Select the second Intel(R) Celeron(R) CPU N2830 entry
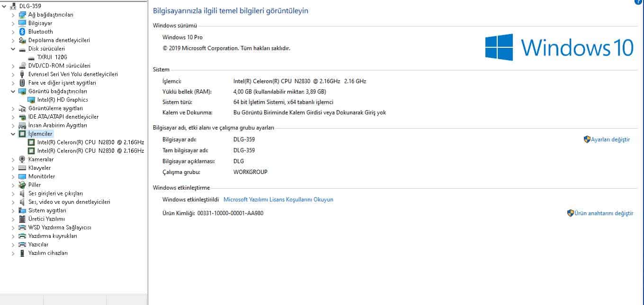Viewport: 644px width, 305px height. coord(90,151)
